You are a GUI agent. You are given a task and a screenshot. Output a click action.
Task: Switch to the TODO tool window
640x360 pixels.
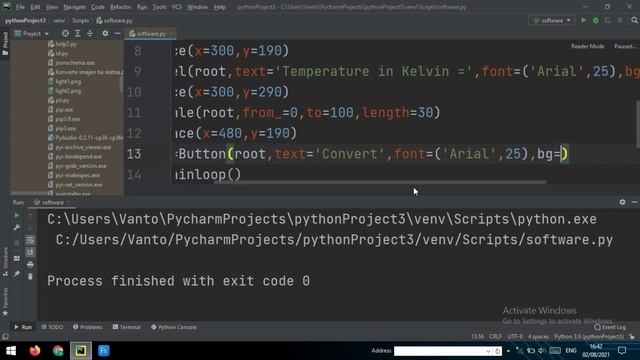pyautogui.click(x=52, y=327)
